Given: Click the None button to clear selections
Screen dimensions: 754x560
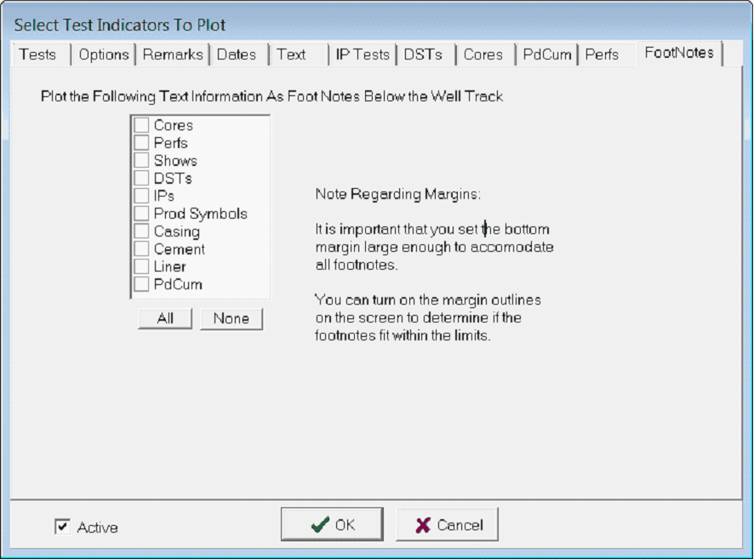Looking at the screenshot, I should [231, 318].
